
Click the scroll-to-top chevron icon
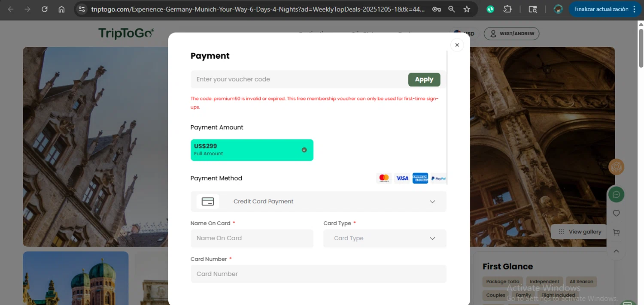click(616, 251)
